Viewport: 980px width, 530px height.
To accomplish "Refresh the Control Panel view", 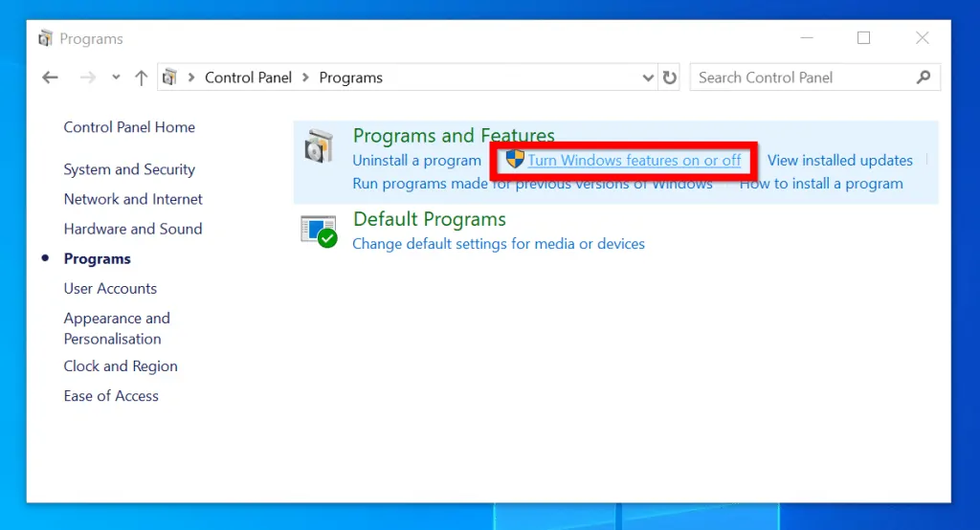I will [x=670, y=78].
